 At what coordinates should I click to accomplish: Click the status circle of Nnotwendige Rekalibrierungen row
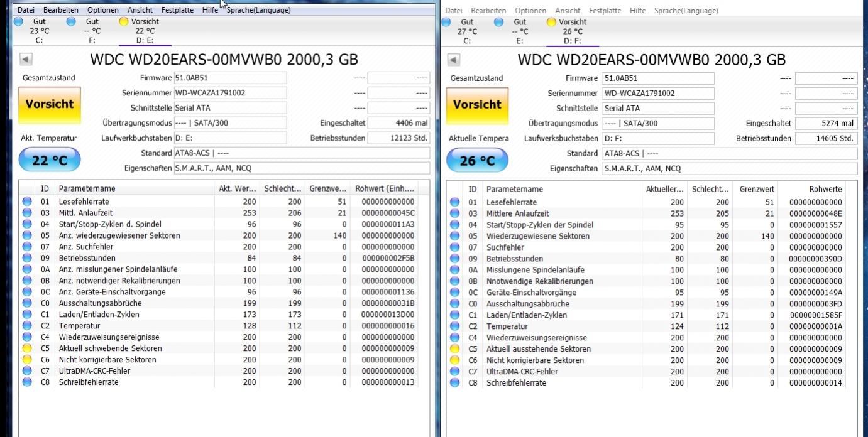(454, 281)
